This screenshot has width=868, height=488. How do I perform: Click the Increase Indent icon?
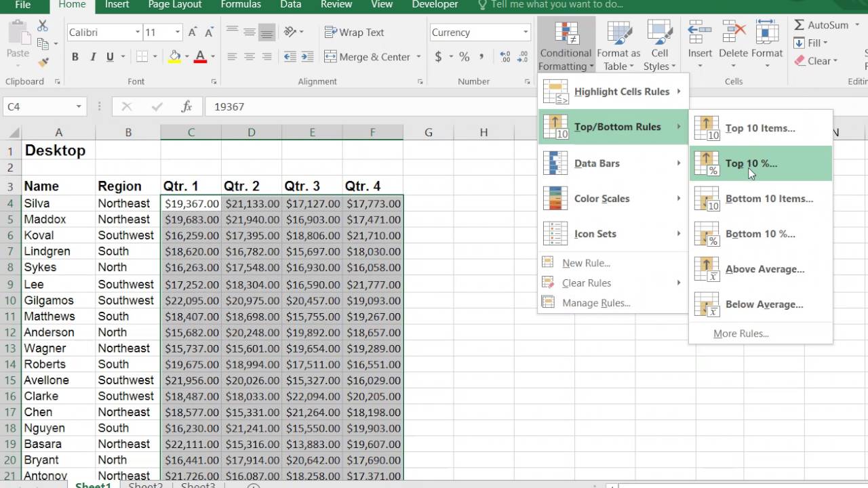tap(307, 57)
